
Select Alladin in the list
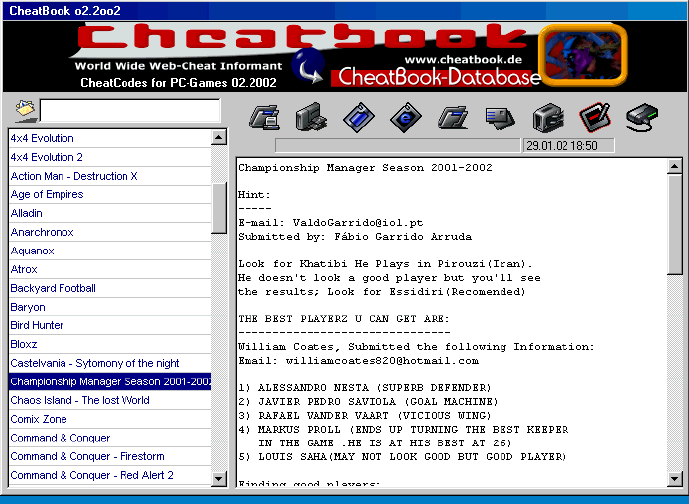[x=110, y=213]
